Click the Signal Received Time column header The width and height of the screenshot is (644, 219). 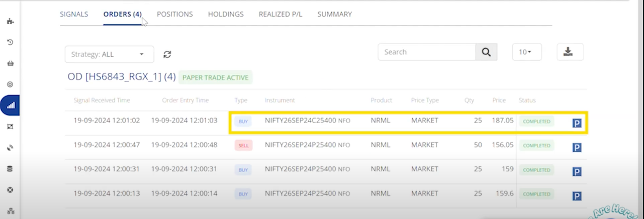102,100
